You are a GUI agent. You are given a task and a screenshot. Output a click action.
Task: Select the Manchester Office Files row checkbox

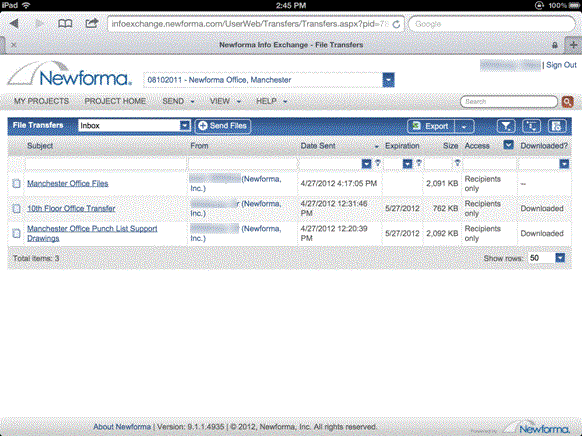[16, 183]
